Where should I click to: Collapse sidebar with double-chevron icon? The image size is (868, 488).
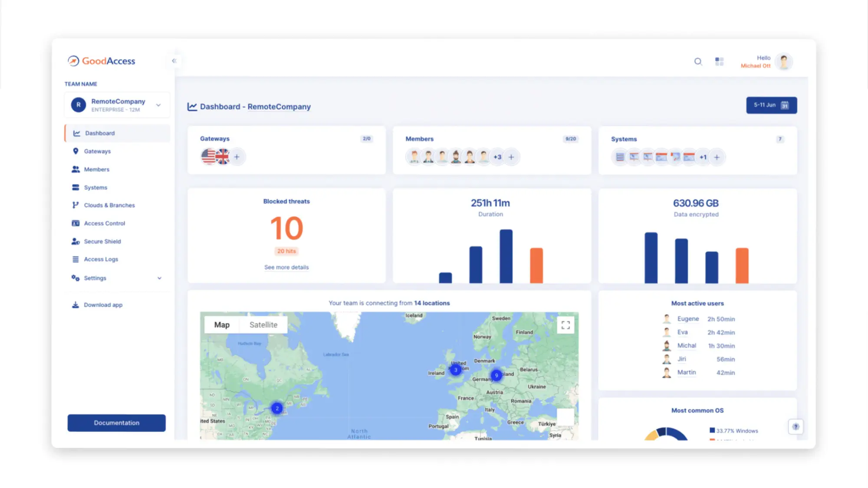coord(174,61)
